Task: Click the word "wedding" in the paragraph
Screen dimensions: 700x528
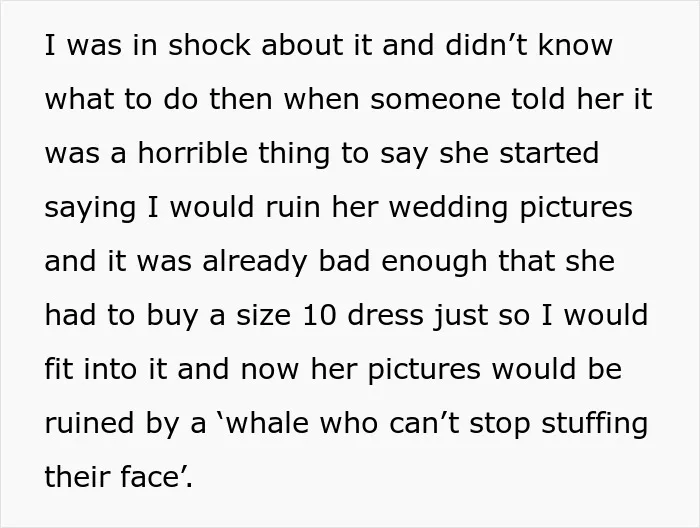Action: pyautogui.click(x=449, y=207)
